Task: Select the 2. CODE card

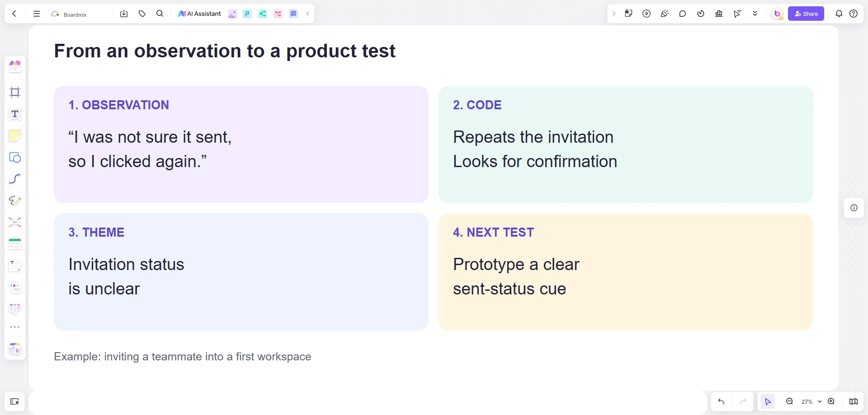Action: (626, 145)
